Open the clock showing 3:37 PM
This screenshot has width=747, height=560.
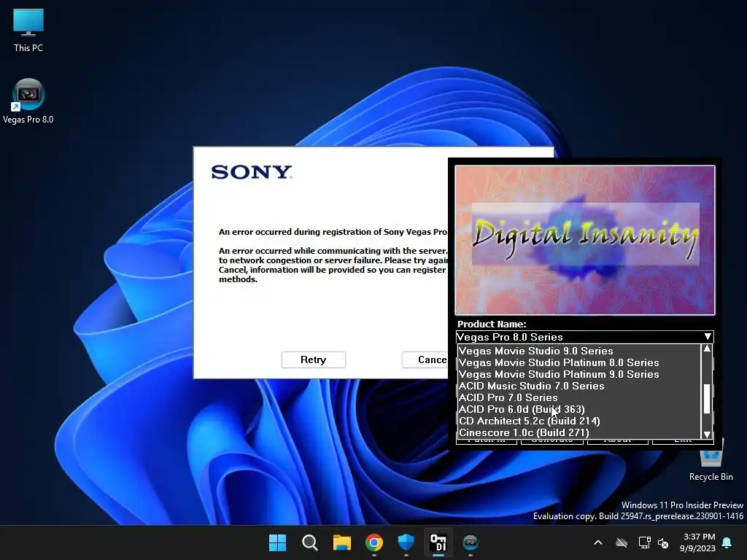[698, 542]
